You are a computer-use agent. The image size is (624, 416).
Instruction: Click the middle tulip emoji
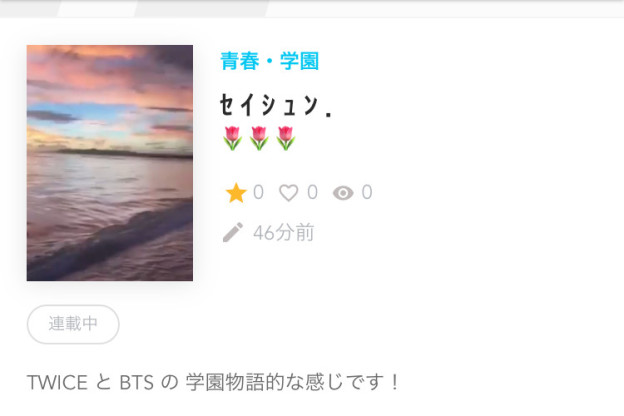pyautogui.click(x=259, y=138)
